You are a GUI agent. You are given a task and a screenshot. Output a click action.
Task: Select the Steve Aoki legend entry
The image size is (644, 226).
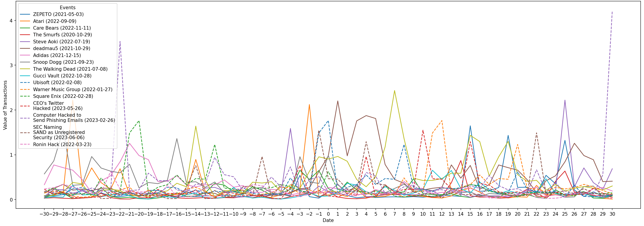(61, 42)
